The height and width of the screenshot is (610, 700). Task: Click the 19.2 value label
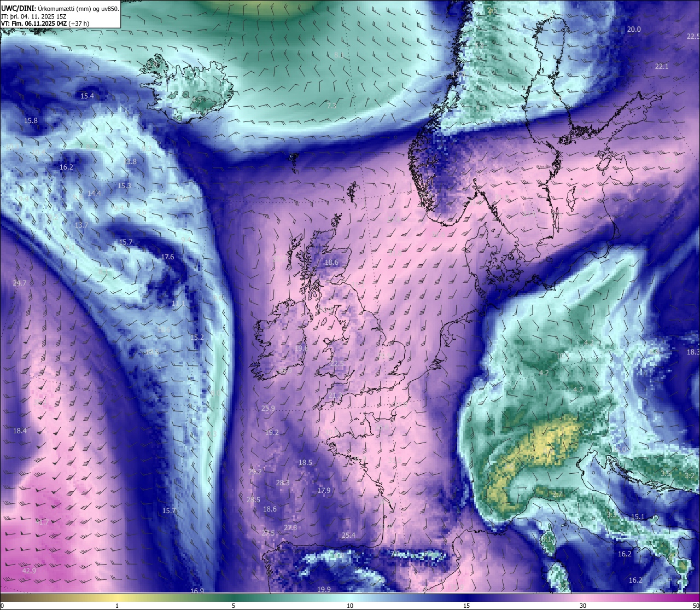(272, 433)
